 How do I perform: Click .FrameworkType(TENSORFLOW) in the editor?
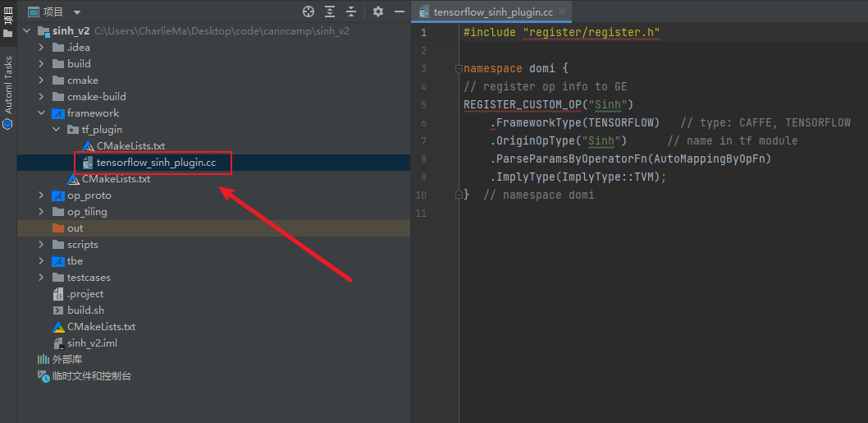[574, 122]
